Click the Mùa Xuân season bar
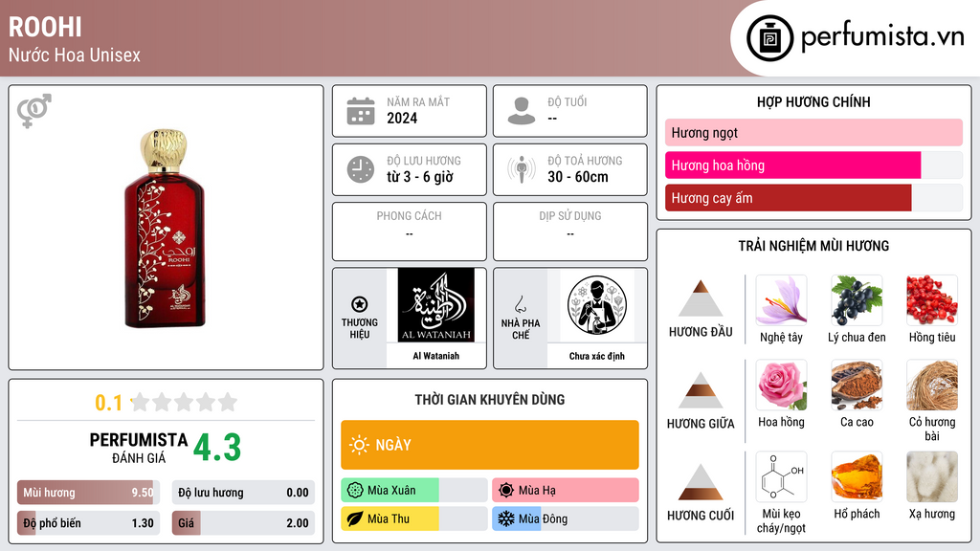980x551 pixels. [413, 491]
